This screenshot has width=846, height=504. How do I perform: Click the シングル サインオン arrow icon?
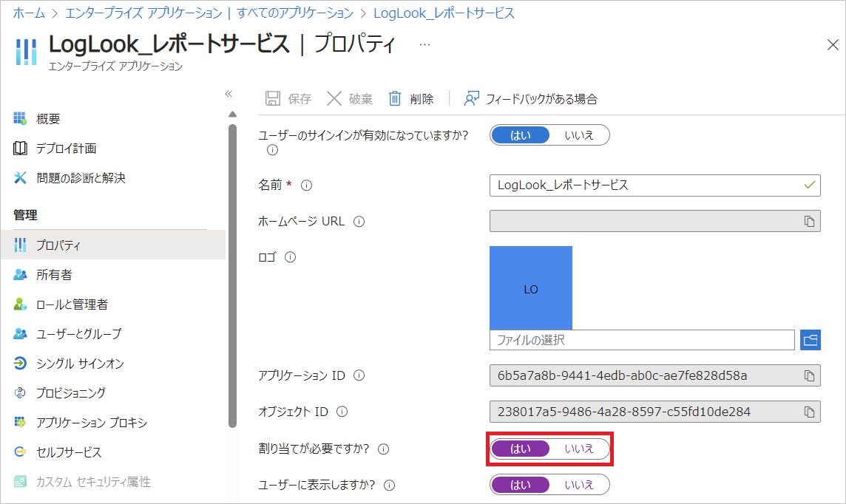coord(20,364)
